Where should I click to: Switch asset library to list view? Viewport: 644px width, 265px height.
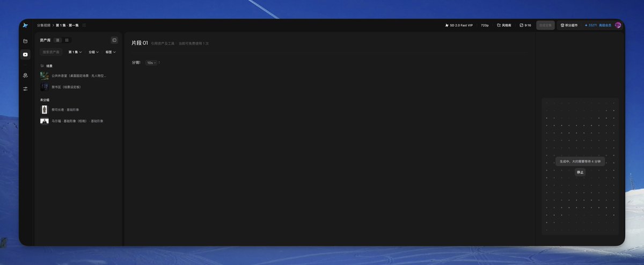coord(58,40)
